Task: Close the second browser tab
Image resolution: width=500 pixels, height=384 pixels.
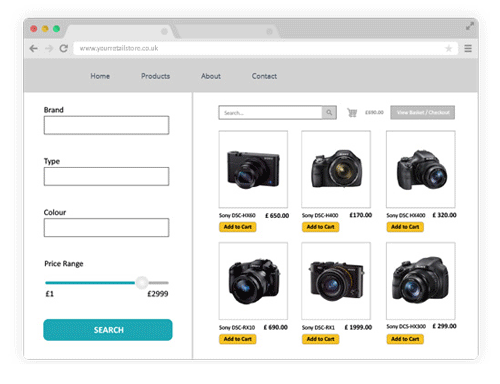Action: pyautogui.click(x=269, y=31)
